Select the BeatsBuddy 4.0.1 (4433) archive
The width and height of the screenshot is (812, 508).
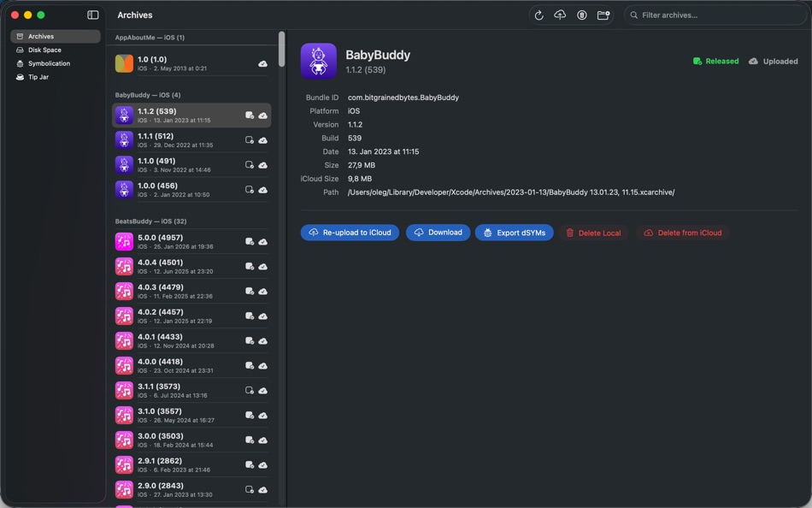[191, 341]
